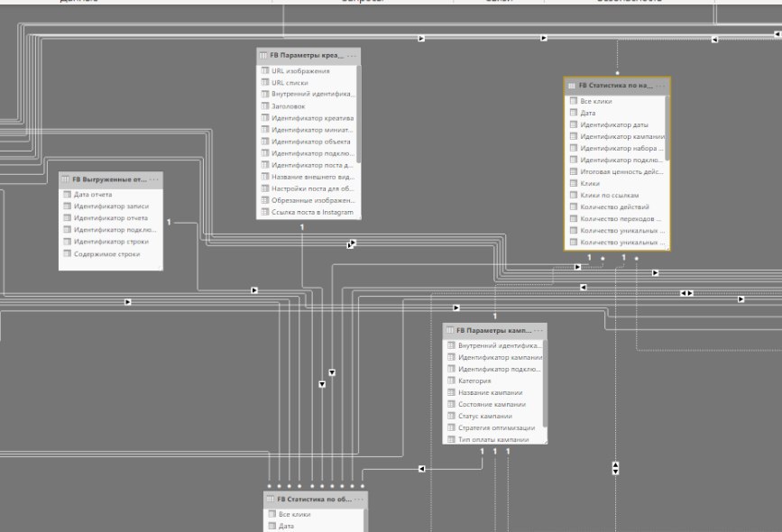Viewport: 782px width, 532px height.
Task: Open more options for FB Выгруженные от table
Action: pos(153,179)
